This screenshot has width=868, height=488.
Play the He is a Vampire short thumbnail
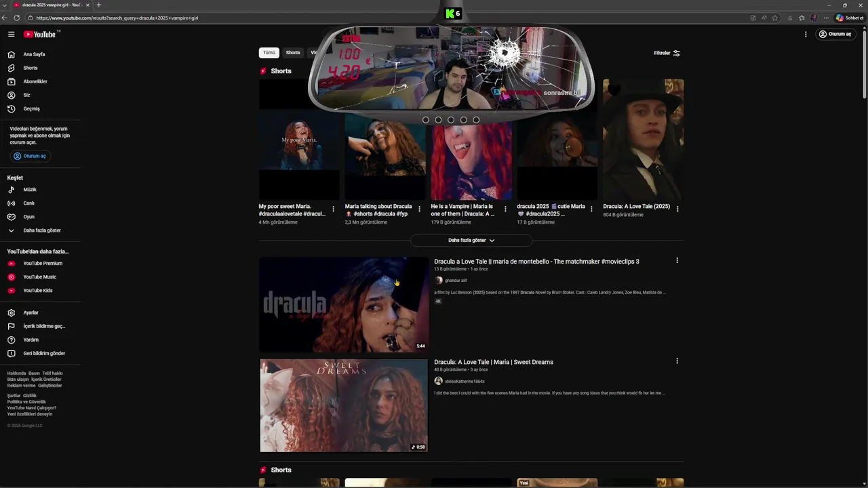pos(471,161)
